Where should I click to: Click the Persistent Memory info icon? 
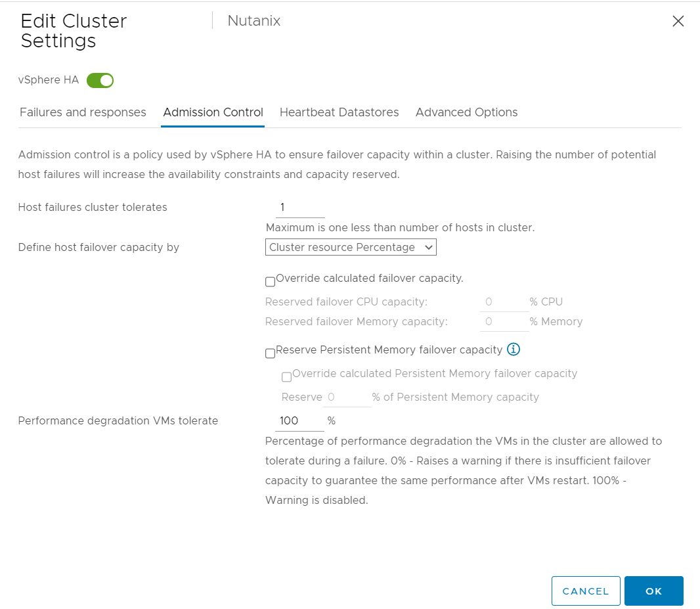point(514,350)
